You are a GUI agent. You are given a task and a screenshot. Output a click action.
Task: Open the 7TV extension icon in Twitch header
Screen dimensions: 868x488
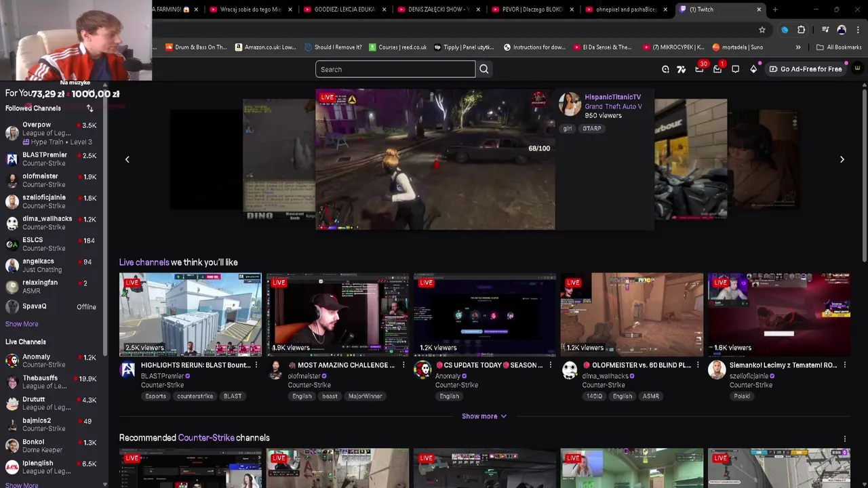tap(682, 69)
